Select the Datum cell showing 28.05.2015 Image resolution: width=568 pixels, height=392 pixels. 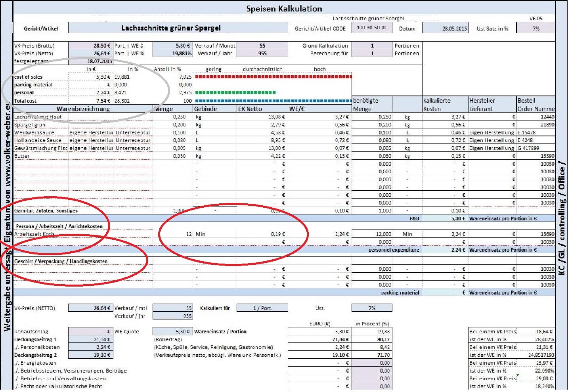[x=445, y=29]
